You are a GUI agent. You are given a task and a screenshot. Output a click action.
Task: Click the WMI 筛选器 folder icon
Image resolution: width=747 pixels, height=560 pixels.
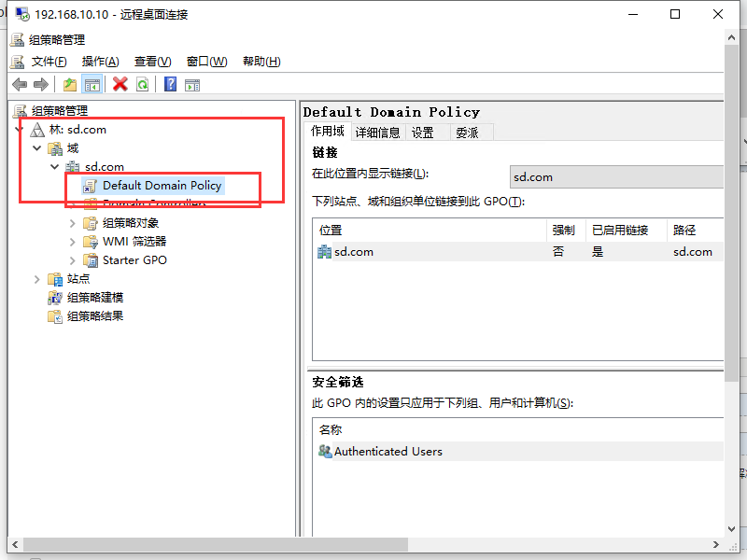point(90,242)
